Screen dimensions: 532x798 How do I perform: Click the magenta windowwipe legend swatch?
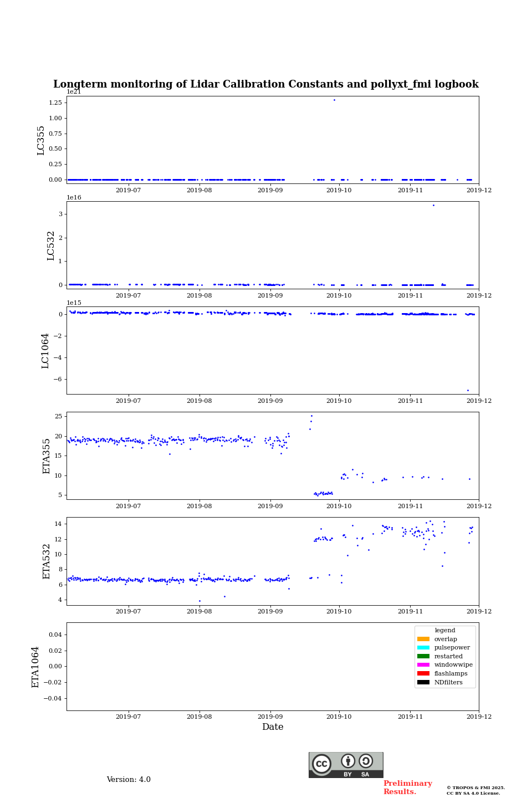(423, 665)
